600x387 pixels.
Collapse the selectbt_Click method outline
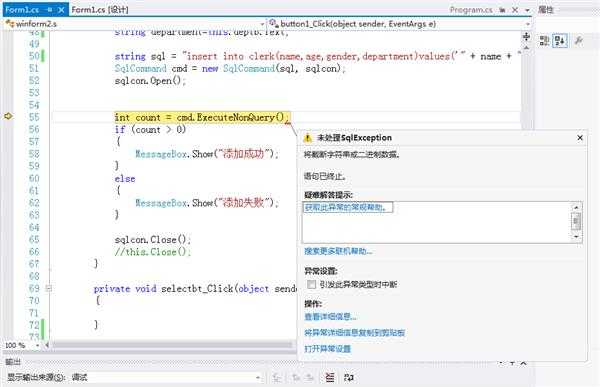[x=49, y=288]
